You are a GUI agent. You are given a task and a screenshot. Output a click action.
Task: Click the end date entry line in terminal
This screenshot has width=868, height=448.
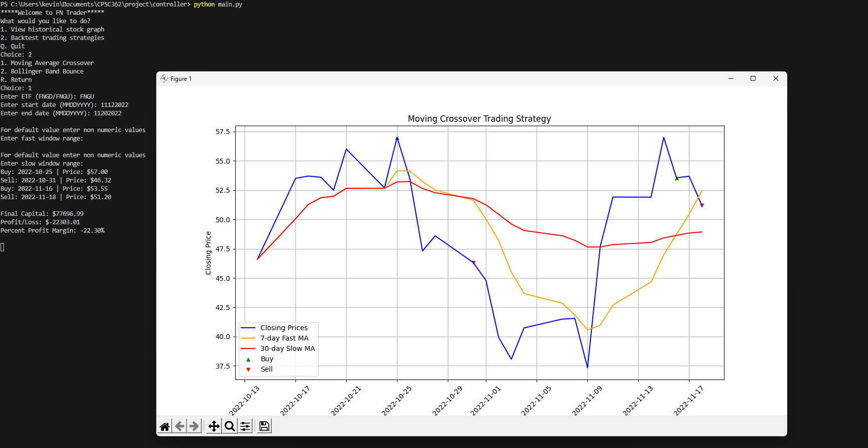pyautogui.click(x=61, y=113)
